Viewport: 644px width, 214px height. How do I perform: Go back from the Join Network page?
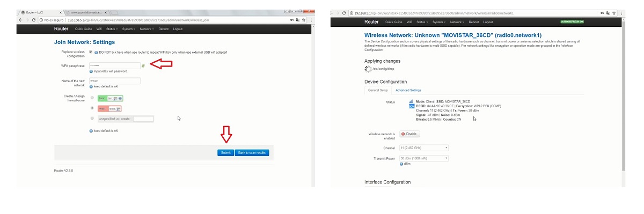point(20,20)
